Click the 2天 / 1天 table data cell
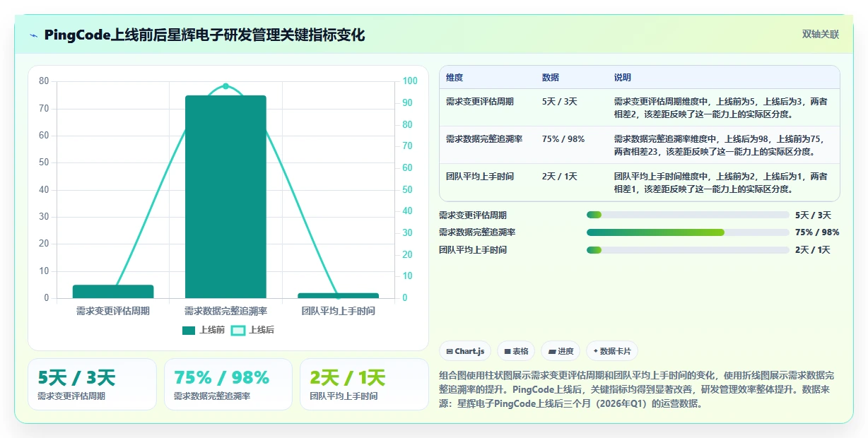Screen dimensions: 868x438 [559, 177]
